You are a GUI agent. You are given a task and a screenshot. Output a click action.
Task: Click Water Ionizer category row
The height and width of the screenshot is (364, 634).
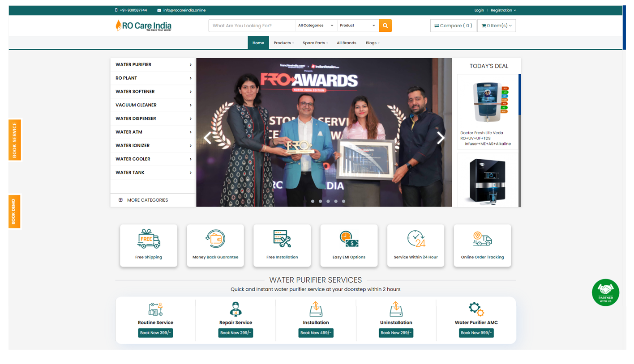click(x=153, y=146)
